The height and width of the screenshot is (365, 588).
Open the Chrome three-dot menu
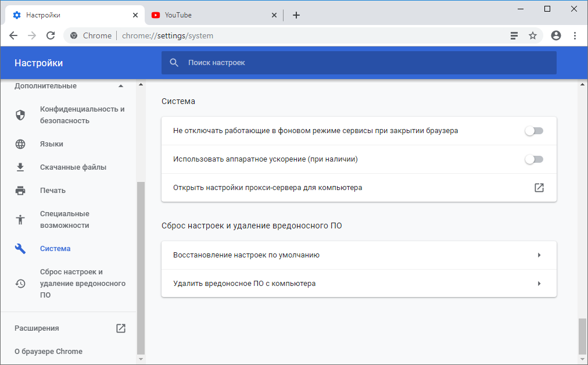point(575,35)
